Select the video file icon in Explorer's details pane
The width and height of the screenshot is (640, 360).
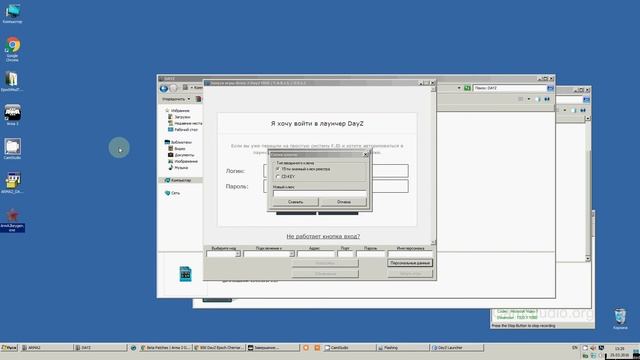185,274
